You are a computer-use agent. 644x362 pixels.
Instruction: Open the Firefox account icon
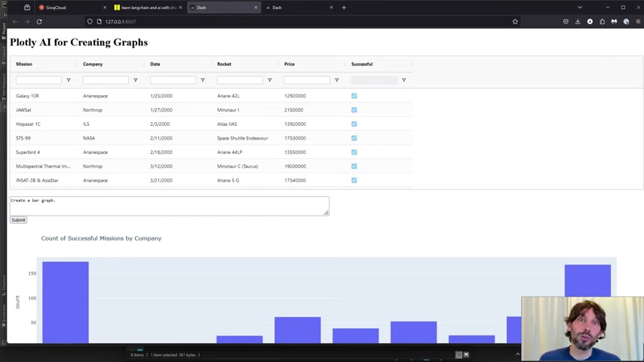[x=590, y=22]
